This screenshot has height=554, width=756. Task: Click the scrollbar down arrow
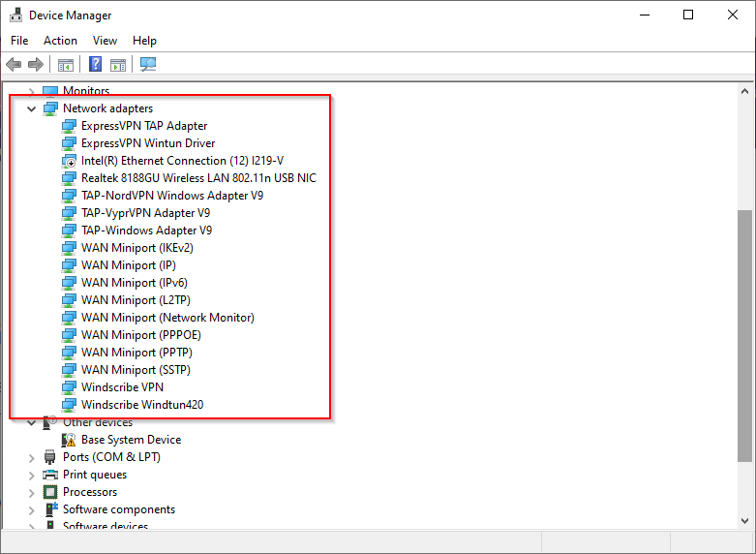744,521
